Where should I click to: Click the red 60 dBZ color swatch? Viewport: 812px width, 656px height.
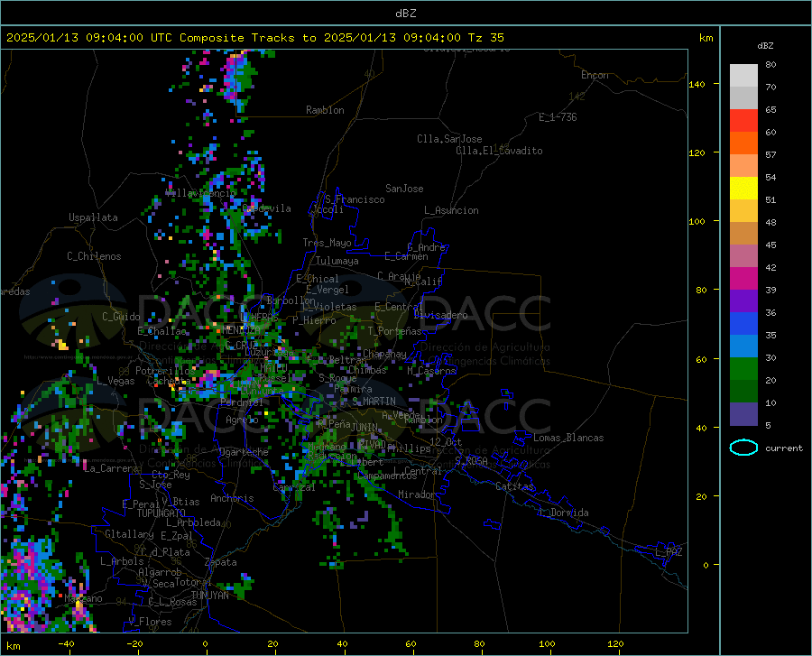pyautogui.click(x=743, y=120)
